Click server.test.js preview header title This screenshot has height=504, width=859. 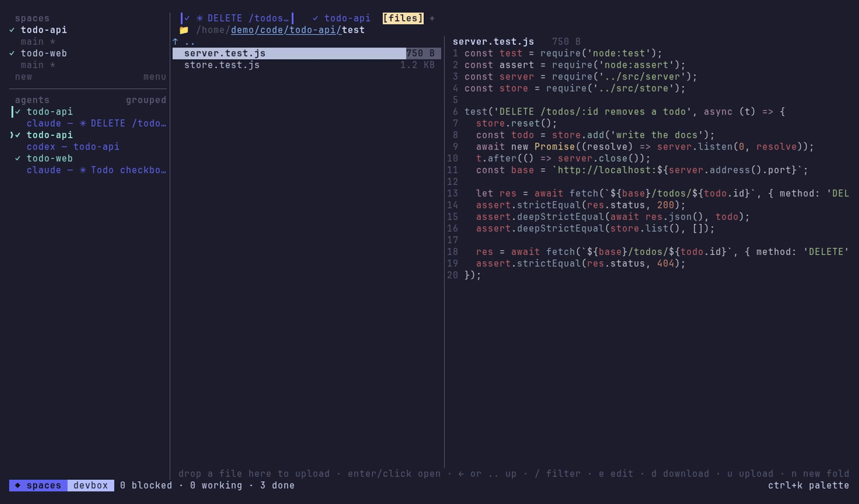493,42
